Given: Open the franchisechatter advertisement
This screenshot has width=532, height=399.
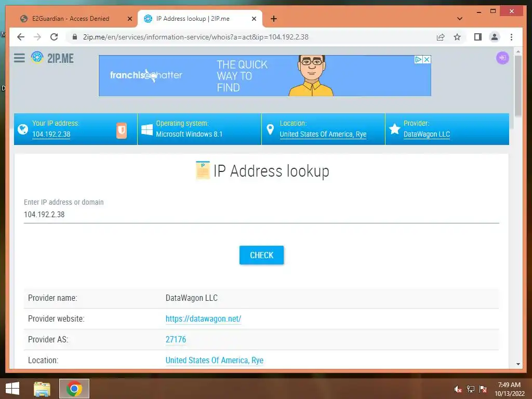Looking at the screenshot, I should 265,76.
